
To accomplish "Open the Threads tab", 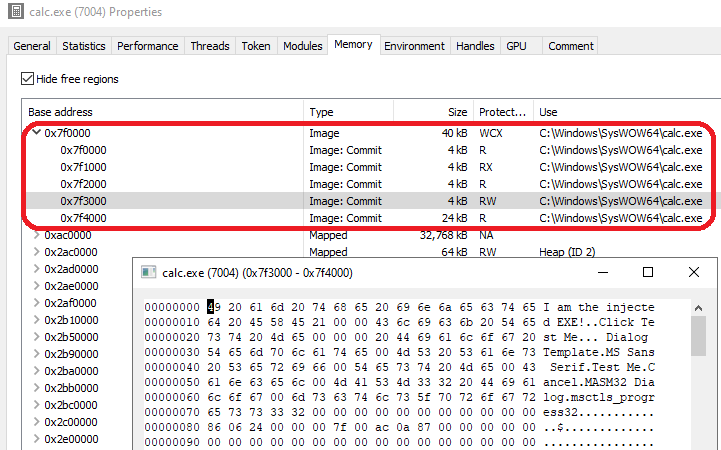I will (210, 46).
